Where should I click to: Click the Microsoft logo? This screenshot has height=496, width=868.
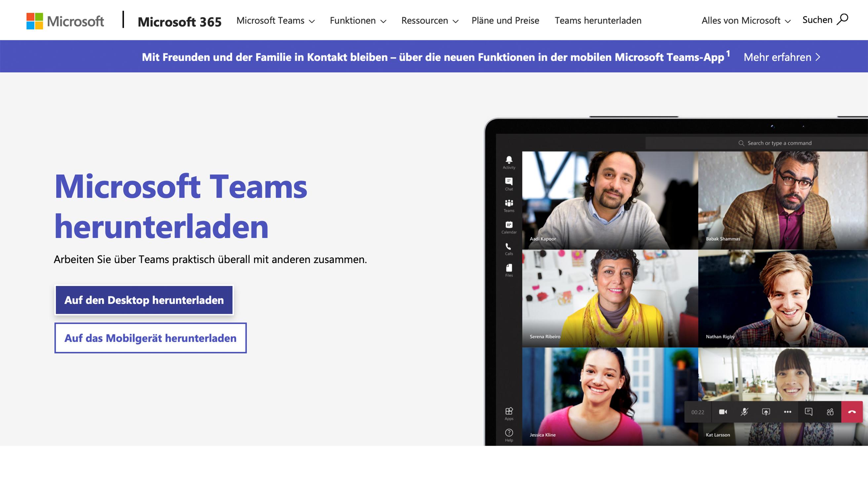[x=65, y=21]
